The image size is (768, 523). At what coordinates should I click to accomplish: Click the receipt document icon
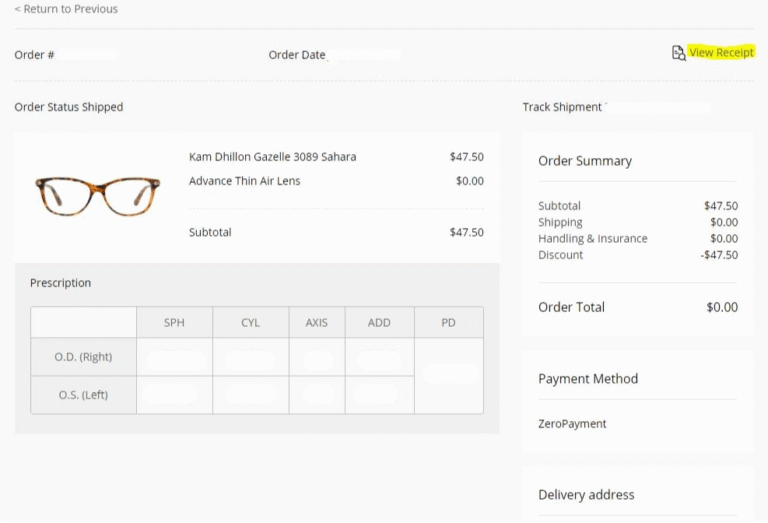click(678, 53)
